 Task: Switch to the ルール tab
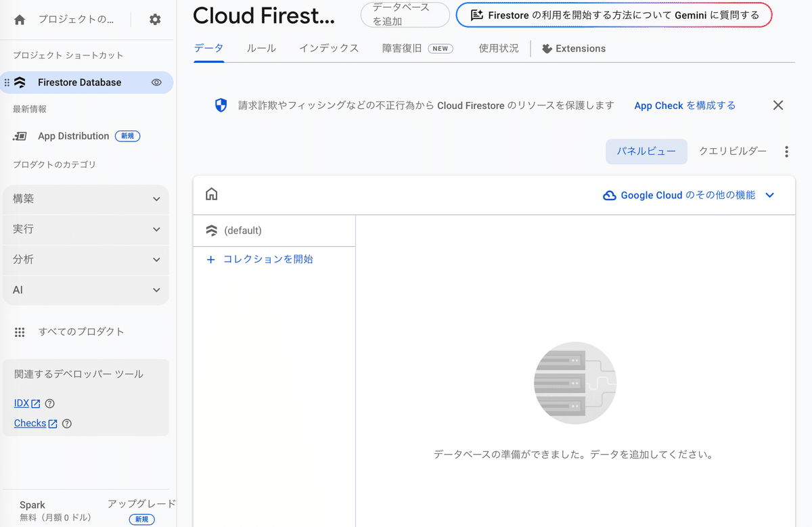coord(261,48)
